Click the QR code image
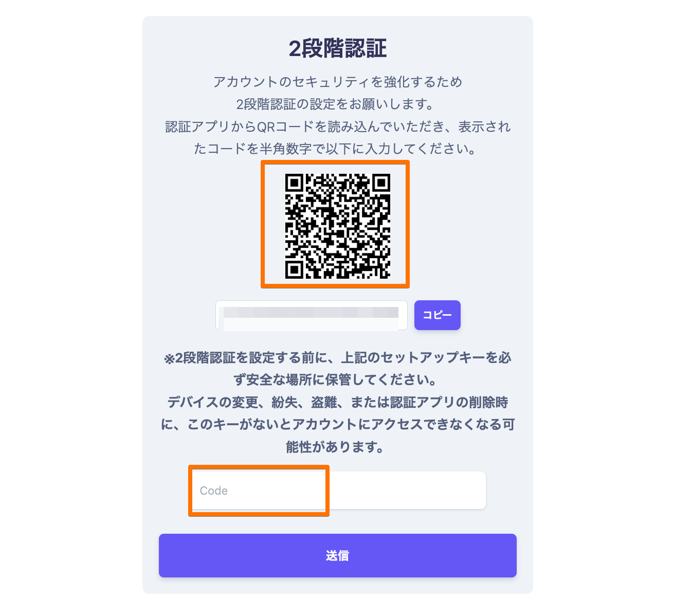Image resolution: width=692 pixels, height=616 pixels. (x=338, y=226)
